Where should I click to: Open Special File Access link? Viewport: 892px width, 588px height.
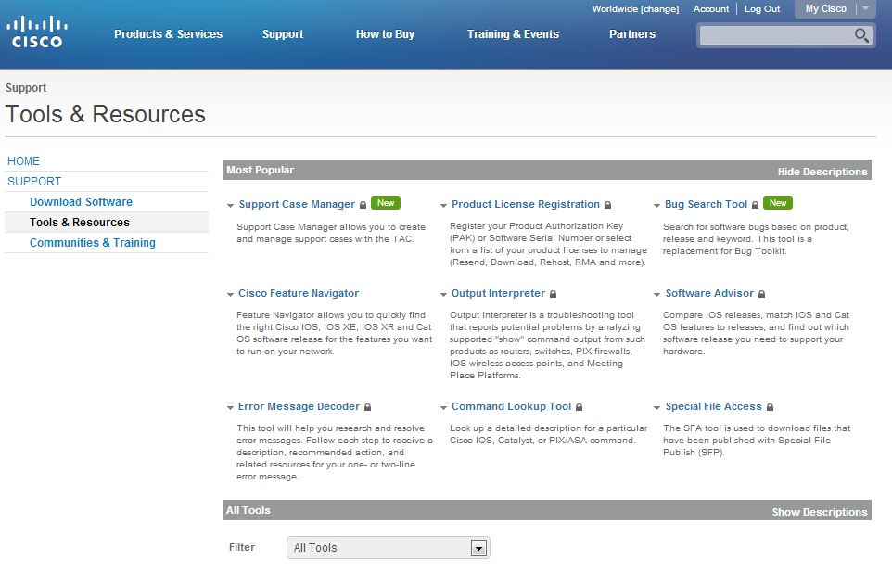click(x=713, y=407)
